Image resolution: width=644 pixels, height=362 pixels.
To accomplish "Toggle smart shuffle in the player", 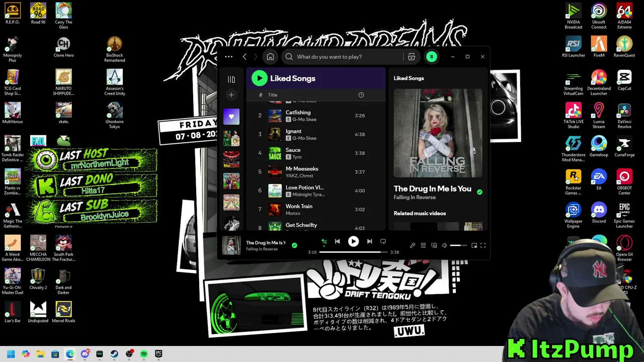I will 324,242.
